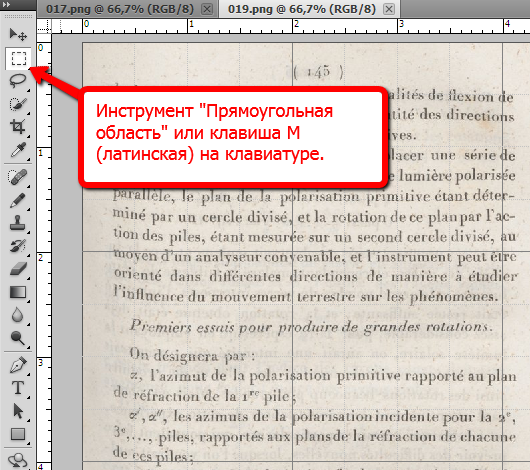Expand the tools panel with double arrows

(6, 4)
